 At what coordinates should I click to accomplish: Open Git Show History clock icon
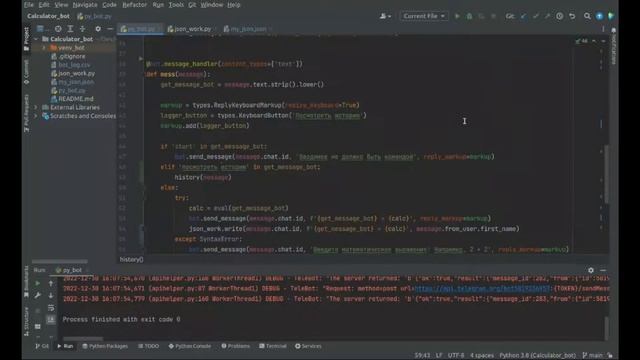pos(560,16)
